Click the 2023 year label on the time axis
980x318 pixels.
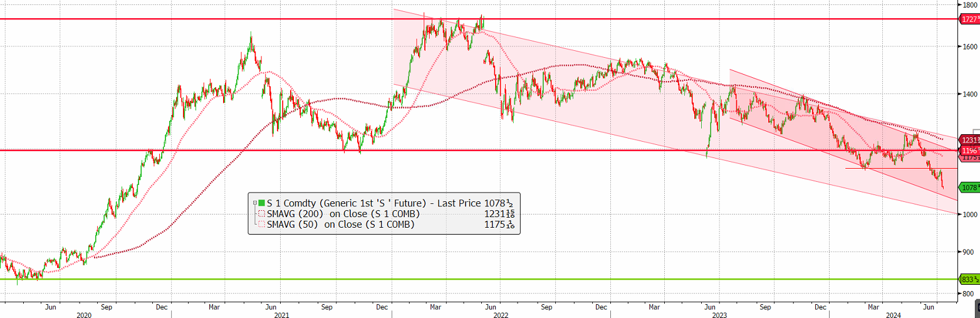click(719, 314)
